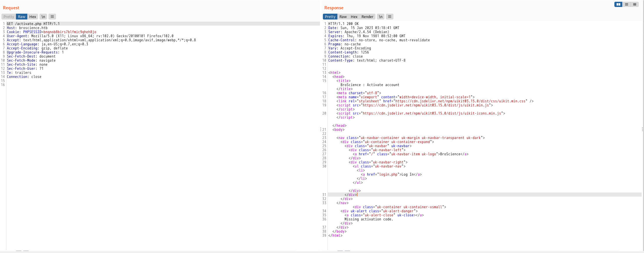644x253 pixels.
Task: Click the 'HTTP/1.1 200 OK' status line
Action: pos(343,24)
